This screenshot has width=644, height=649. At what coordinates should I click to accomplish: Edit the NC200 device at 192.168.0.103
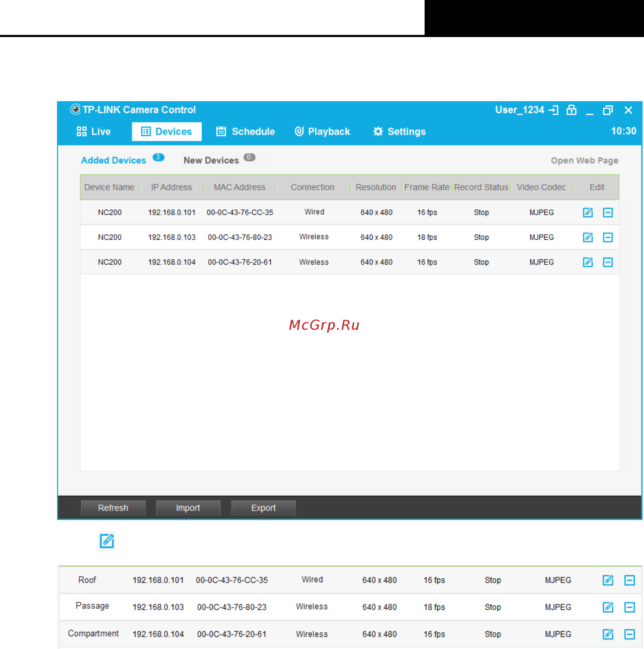[588, 237]
